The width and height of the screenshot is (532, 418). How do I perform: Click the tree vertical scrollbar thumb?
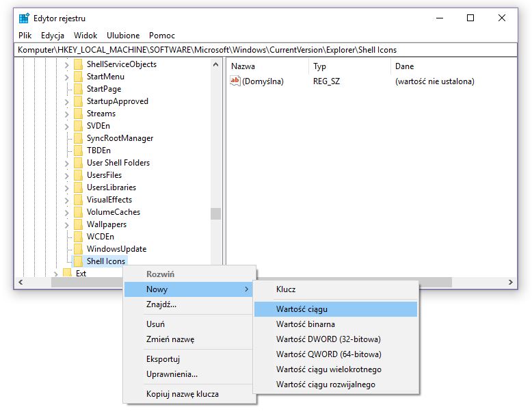click(216, 214)
